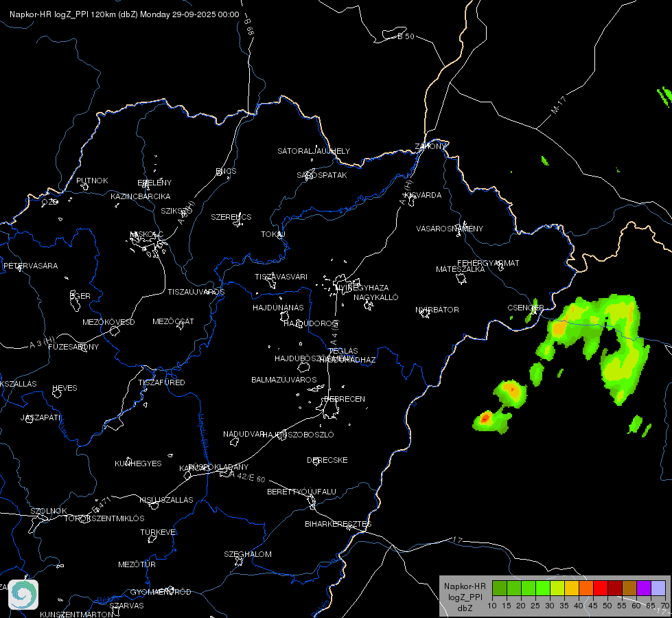672x618 pixels.
Task: Click the DERECSKE town label
Action: coord(327,460)
